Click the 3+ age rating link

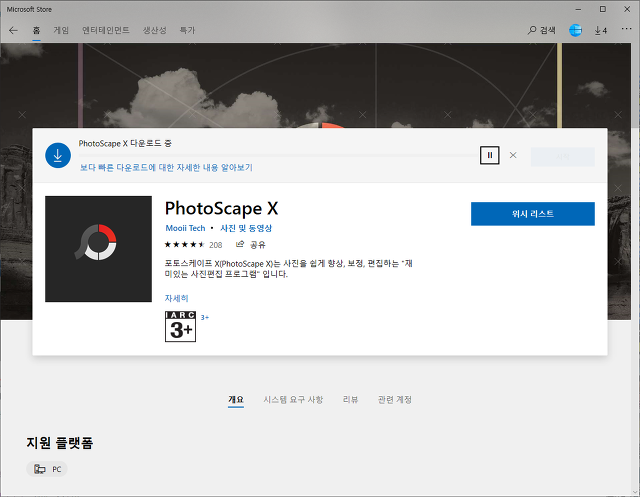coord(204,317)
